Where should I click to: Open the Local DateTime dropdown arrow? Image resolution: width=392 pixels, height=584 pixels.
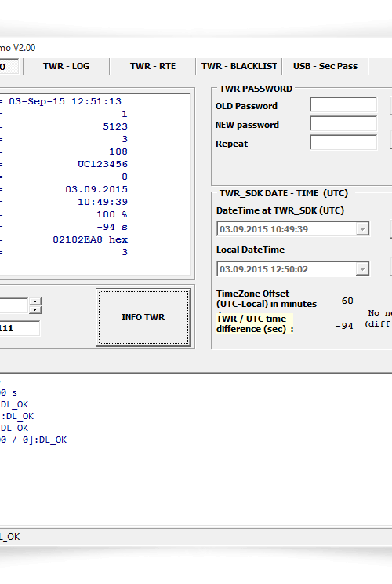[x=362, y=269]
